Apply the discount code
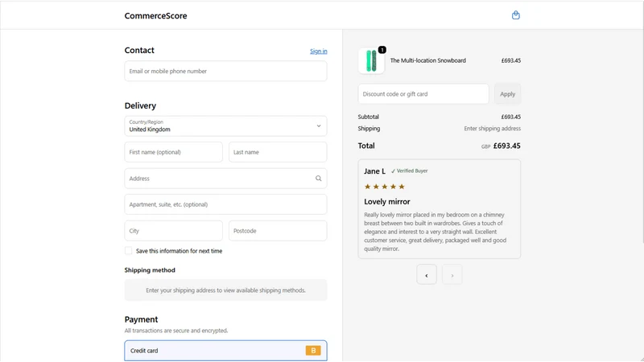Image resolution: width=644 pixels, height=362 pixels. point(507,94)
